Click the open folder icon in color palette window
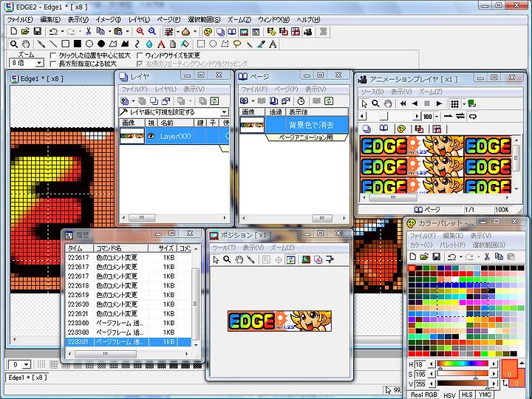 point(424,256)
